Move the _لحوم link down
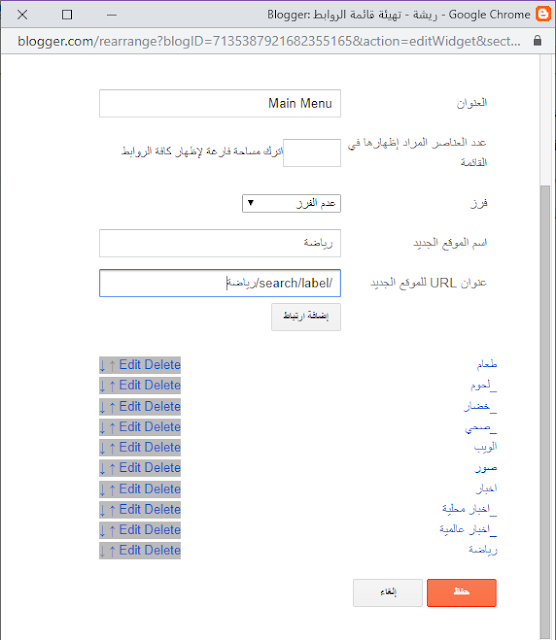The height and width of the screenshot is (640, 556). point(102,386)
